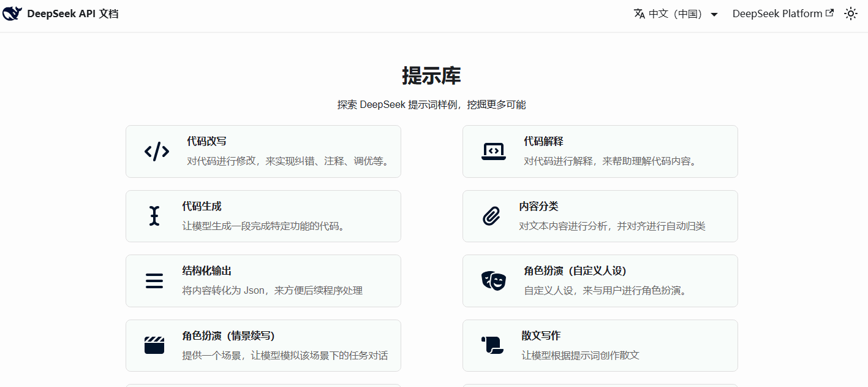Click the DeepSeek whale logo icon
This screenshot has width=868, height=387.
[x=12, y=13]
